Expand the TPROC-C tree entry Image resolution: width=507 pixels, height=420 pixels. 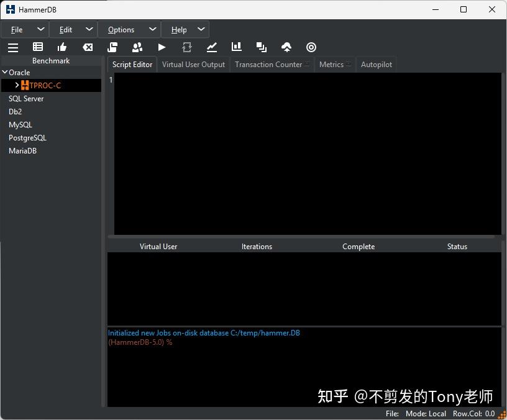coord(17,85)
